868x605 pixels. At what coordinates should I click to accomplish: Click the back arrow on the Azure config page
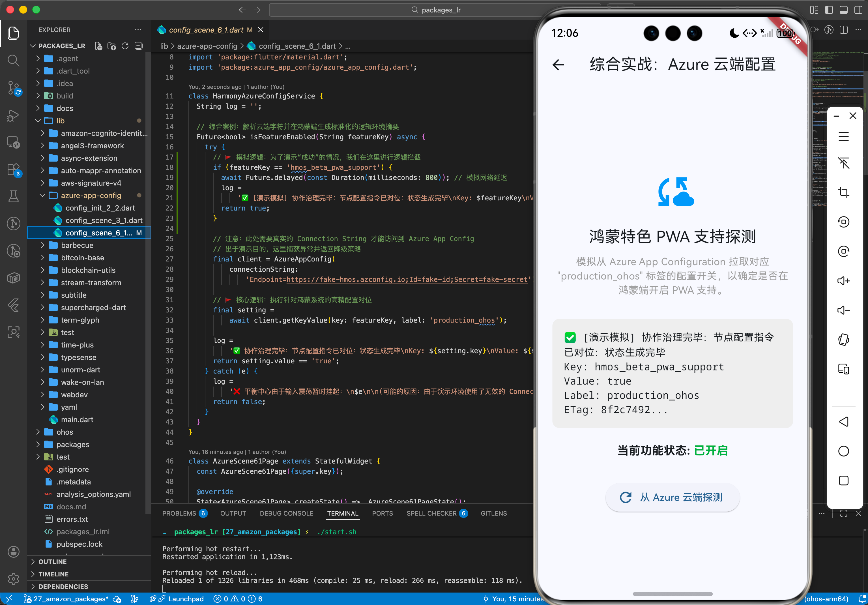pyautogui.click(x=558, y=65)
